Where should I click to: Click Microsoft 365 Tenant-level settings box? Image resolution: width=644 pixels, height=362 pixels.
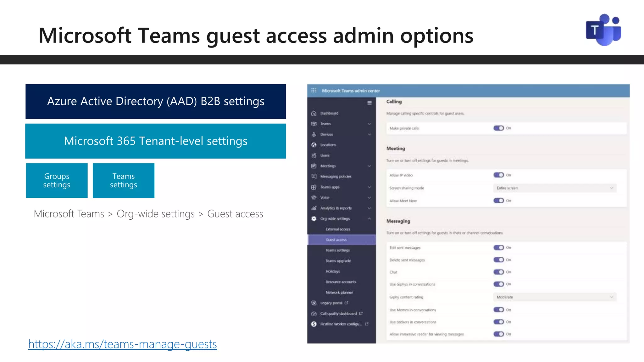coord(156,141)
